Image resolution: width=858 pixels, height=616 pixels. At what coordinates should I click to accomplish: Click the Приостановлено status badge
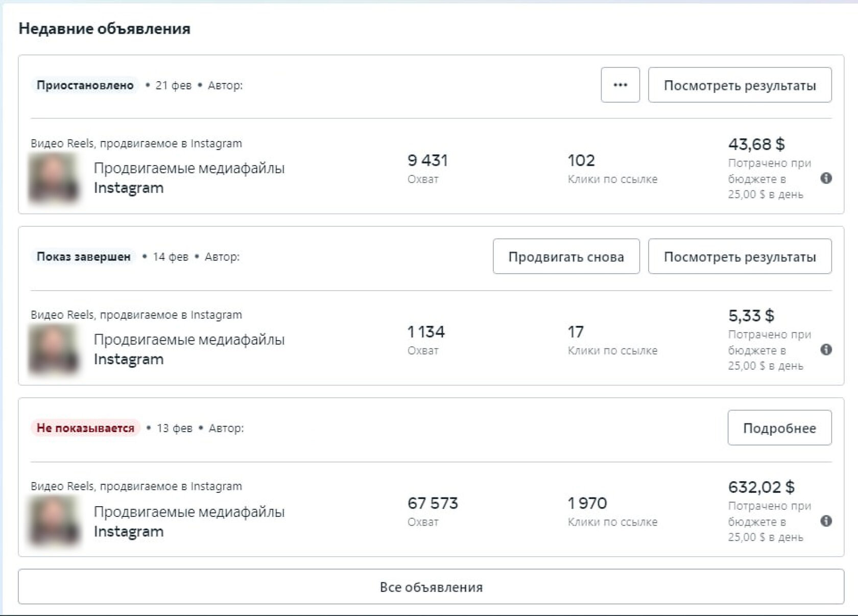coord(85,85)
